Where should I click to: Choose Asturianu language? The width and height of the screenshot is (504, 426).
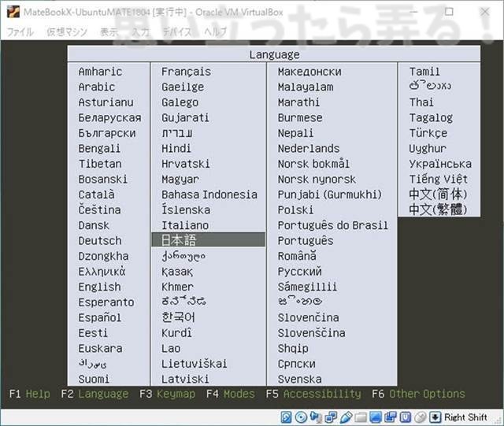point(106,102)
